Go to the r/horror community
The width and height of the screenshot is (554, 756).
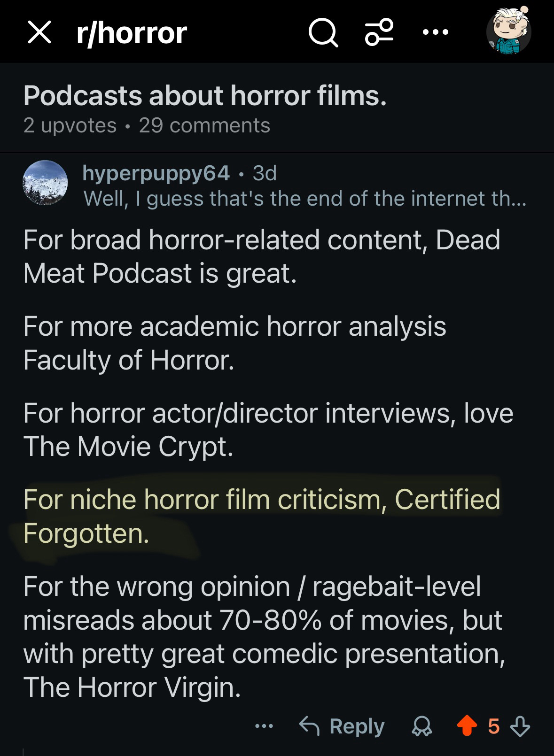point(132,33)
